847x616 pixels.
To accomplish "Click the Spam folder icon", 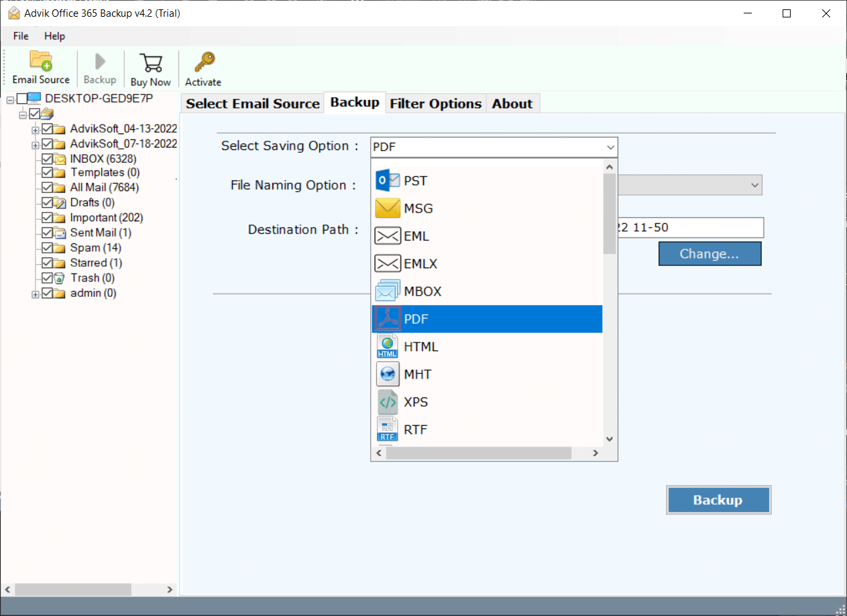I will pyautogui.click(x=60, y=248).
